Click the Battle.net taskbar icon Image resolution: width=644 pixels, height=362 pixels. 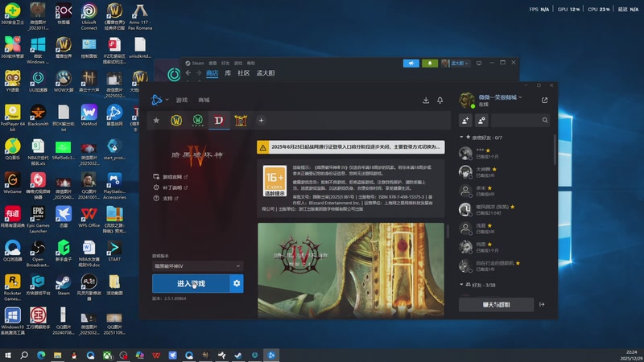[271, 355]
